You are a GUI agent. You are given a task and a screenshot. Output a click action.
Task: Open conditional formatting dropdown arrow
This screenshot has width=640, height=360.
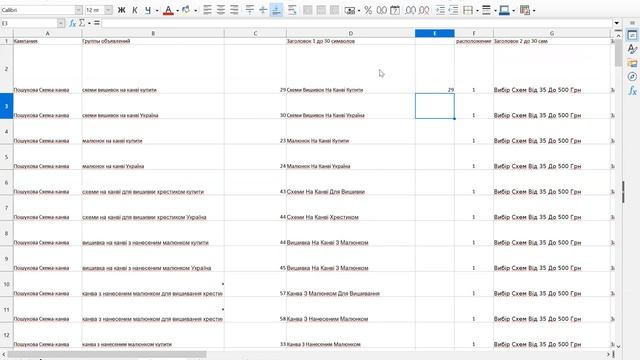pyautogui.click(x=534, y=10)
